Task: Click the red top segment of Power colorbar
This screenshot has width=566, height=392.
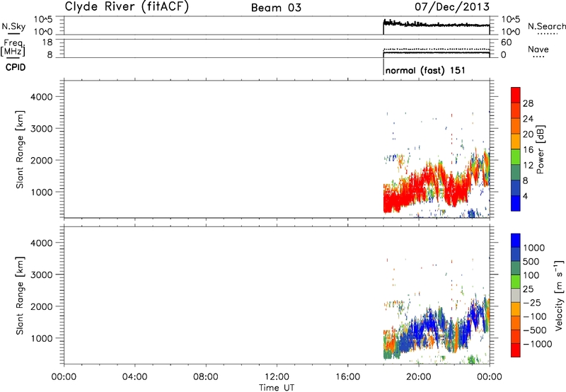Action: coord(516,95)
